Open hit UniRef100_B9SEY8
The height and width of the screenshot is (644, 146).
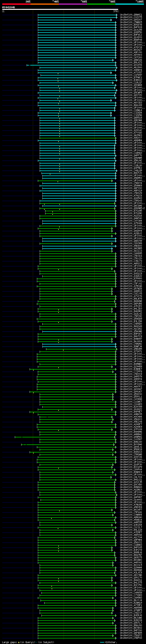pyautogui.click(x=131, y=25)
